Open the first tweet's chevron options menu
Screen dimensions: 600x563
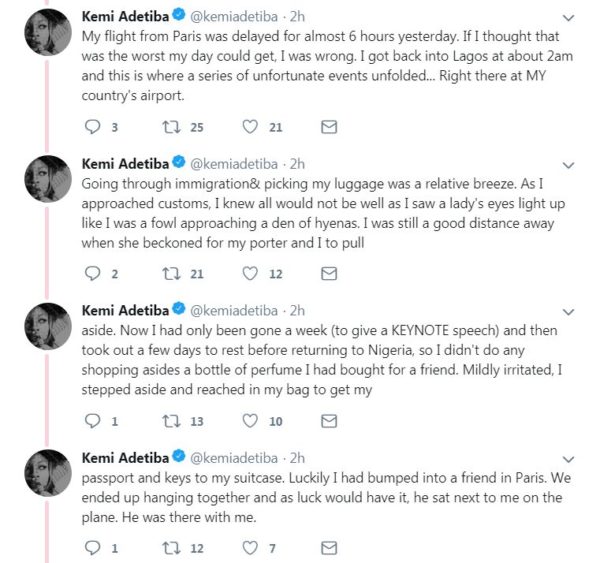(569, 18)
